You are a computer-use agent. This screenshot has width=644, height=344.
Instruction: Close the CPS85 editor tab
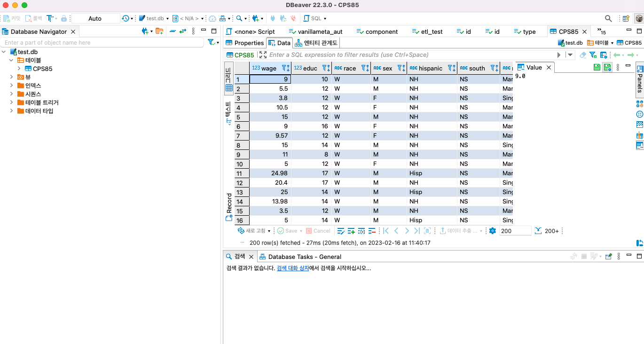click(584, 31)
